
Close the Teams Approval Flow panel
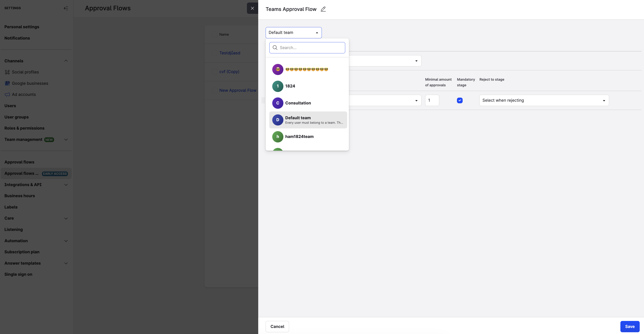pyautogui.click(x=252, y=8)
